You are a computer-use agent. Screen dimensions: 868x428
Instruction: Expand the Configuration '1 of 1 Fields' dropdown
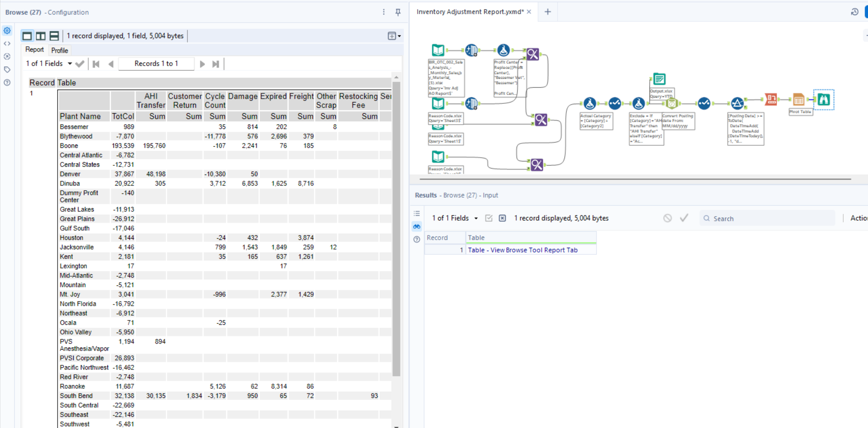tap(69, 64)
